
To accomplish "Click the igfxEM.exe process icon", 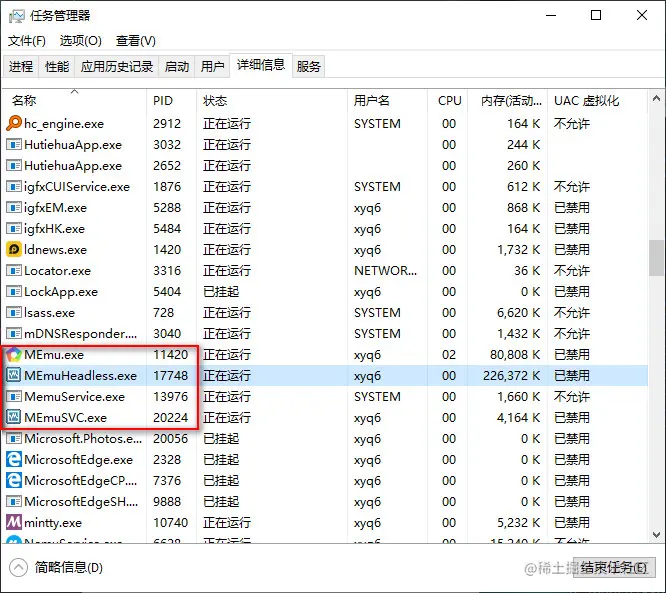I will click(14, 207).
